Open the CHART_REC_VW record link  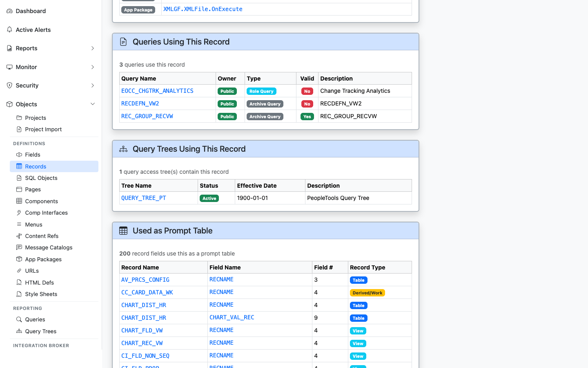[142, 343]
